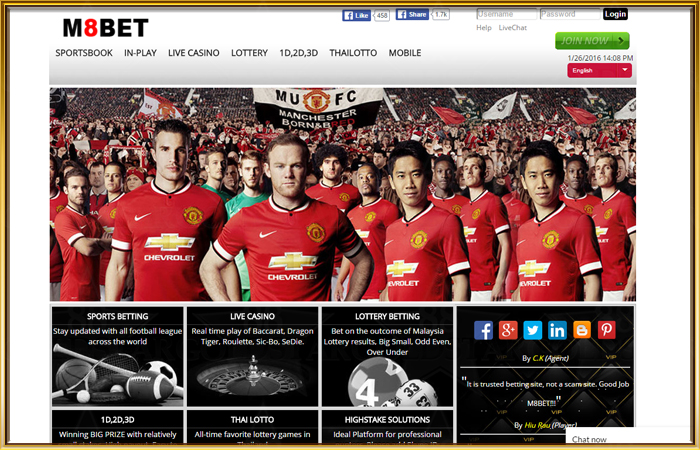Viewport: 700px width, 450px height.
Task: Open the Facebook social icon
Action: click(x=483, y=330)
